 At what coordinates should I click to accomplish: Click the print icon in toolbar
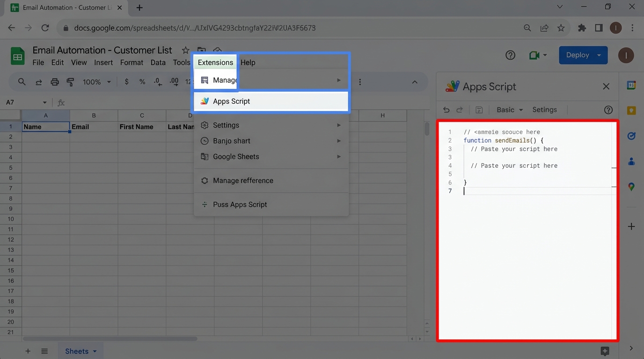click(x=55, y=82)
